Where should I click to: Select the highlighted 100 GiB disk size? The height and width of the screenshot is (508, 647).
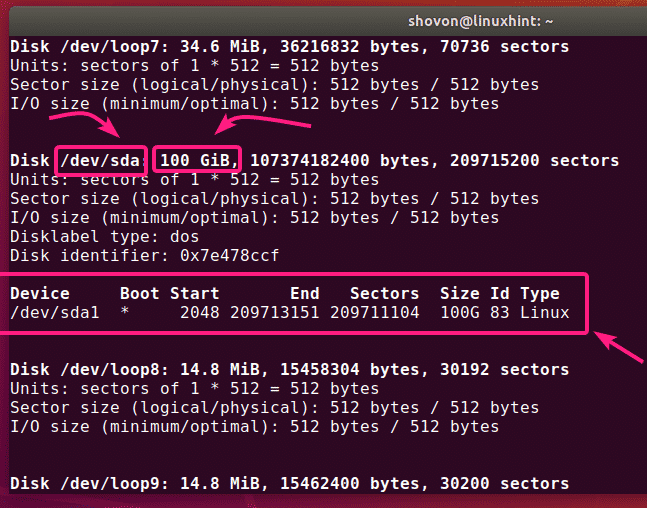coord(198,160)
